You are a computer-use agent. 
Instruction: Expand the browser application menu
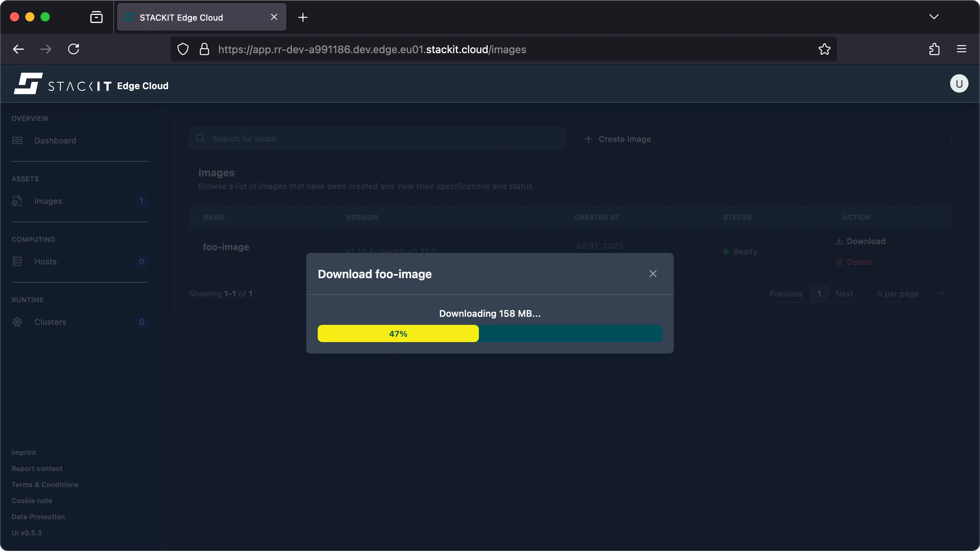pyautogui.click(x=962, y=49)
